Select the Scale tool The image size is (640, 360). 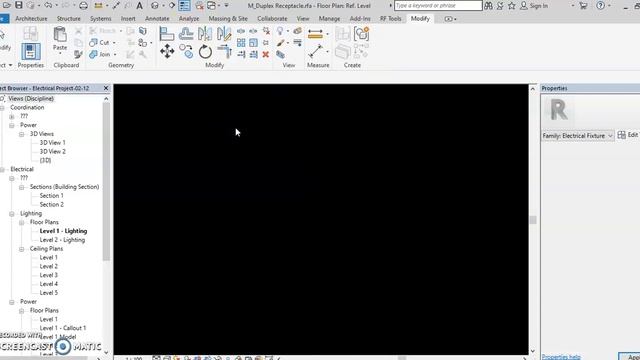(x=253, y=43)
